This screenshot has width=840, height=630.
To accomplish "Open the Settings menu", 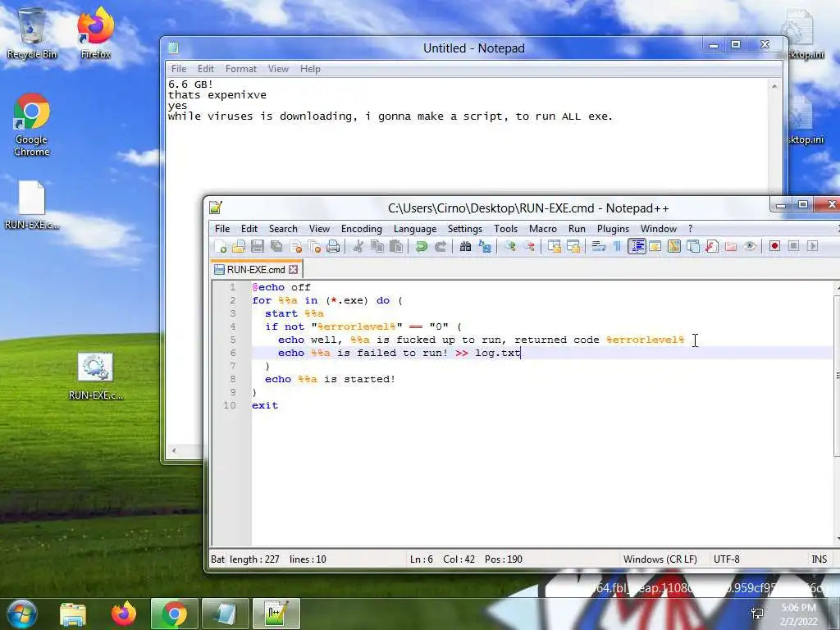I will (x=465, y=229).
